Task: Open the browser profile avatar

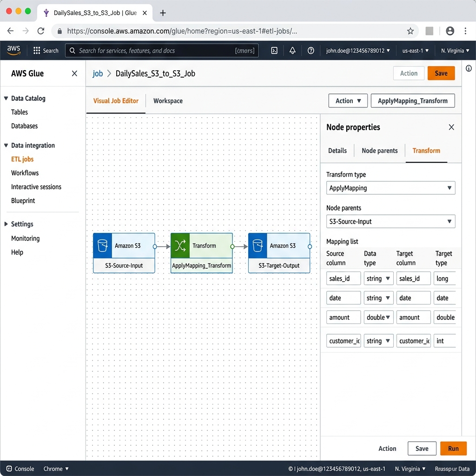Action: point(450,31)
